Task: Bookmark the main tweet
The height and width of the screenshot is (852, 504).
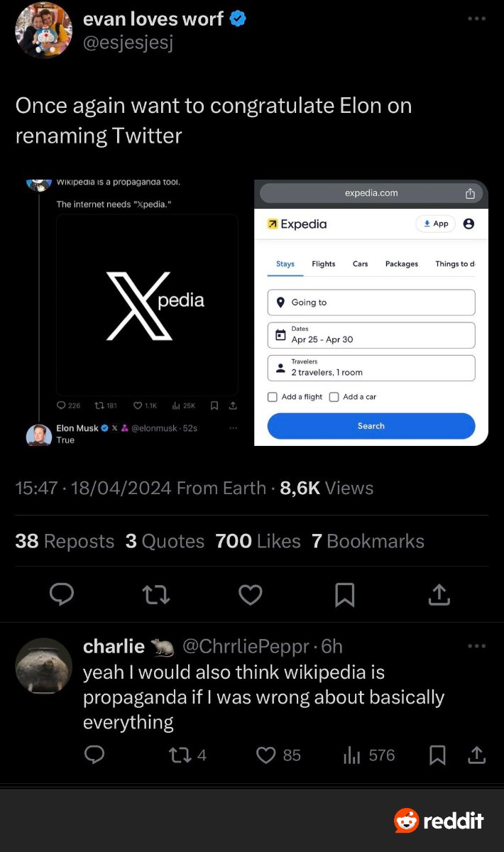Action: 344,594
